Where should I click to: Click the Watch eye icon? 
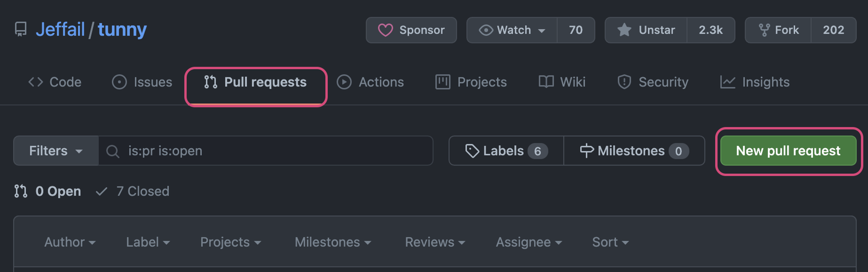click(486, 30)
